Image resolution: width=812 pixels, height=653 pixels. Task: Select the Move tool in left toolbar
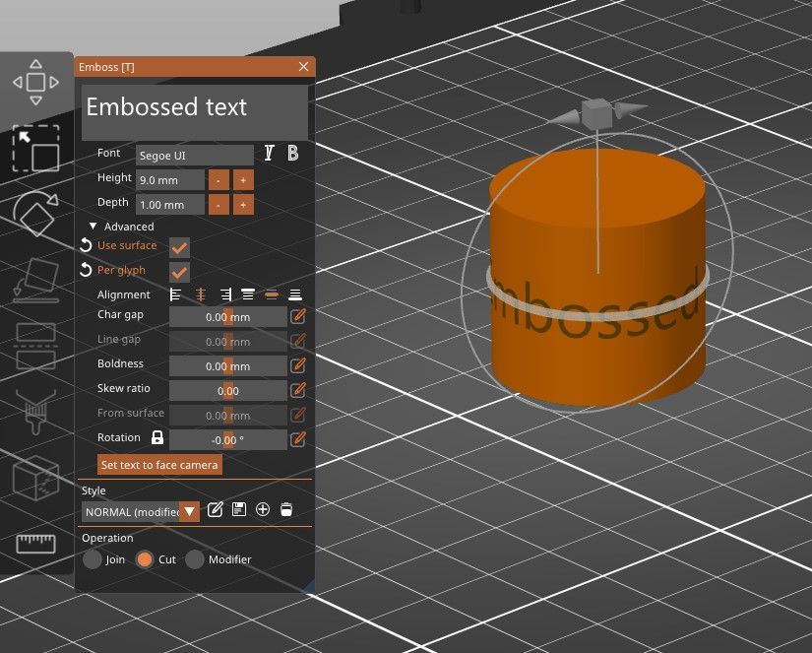coord(35,83)
